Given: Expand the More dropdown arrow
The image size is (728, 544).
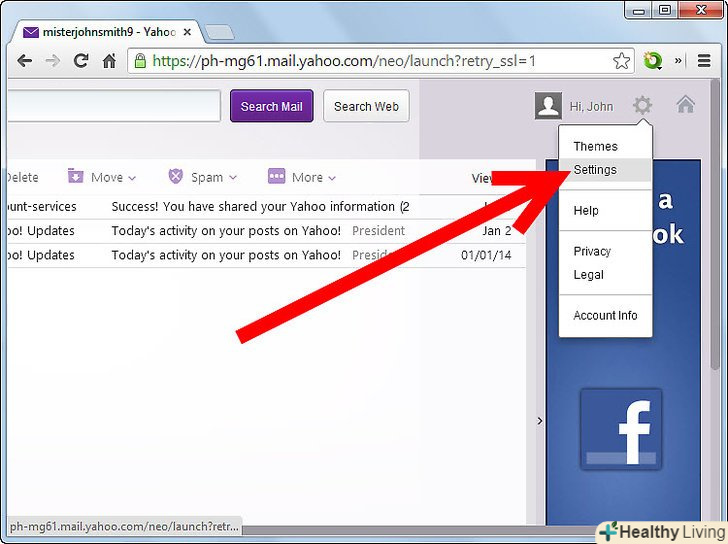Looking at the screenshot, I should click(332, 178).
